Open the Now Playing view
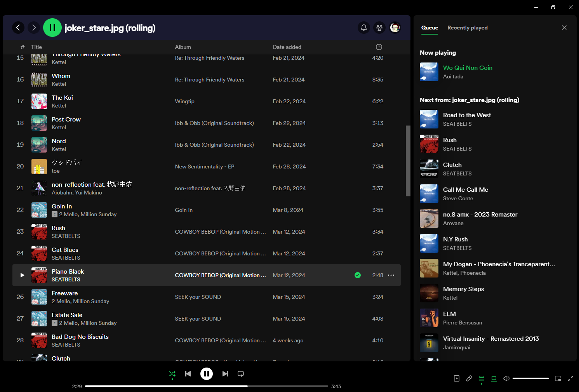579x392 pixels. click(457, 378)
